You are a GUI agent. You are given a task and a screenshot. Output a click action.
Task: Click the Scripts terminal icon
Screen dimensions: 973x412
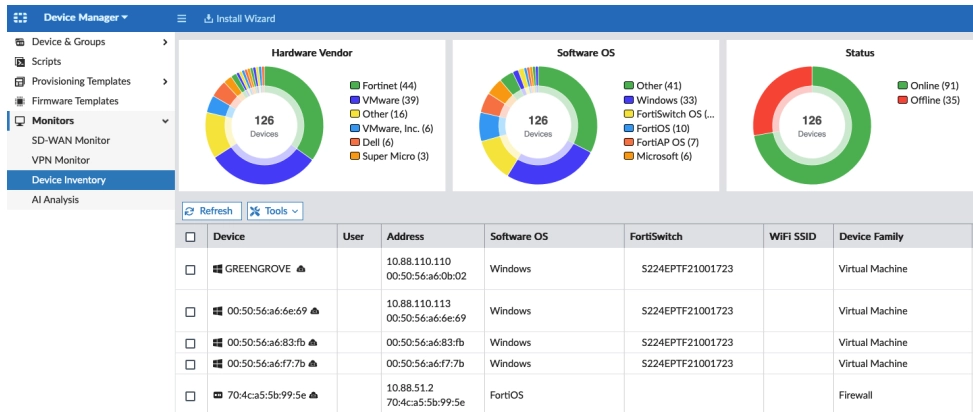(x=20, y=62)
